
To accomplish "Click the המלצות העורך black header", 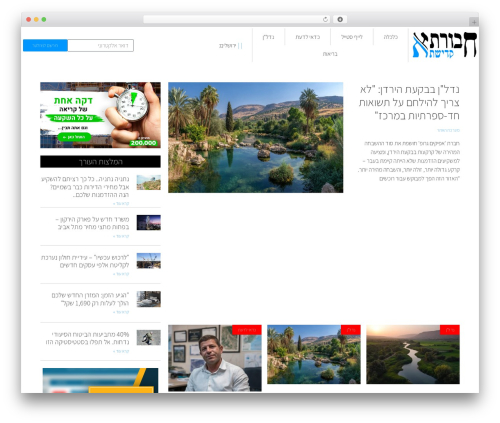I will click(100, 162).
